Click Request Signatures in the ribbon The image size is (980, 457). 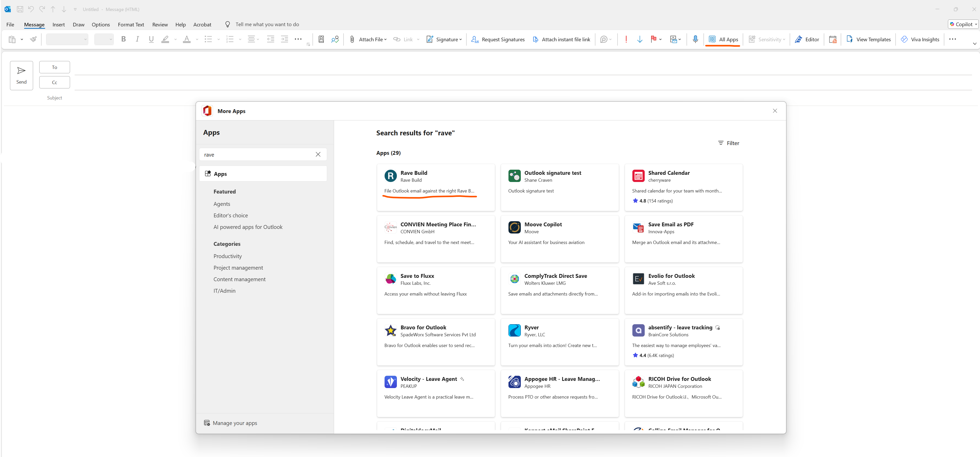[498, 39]
